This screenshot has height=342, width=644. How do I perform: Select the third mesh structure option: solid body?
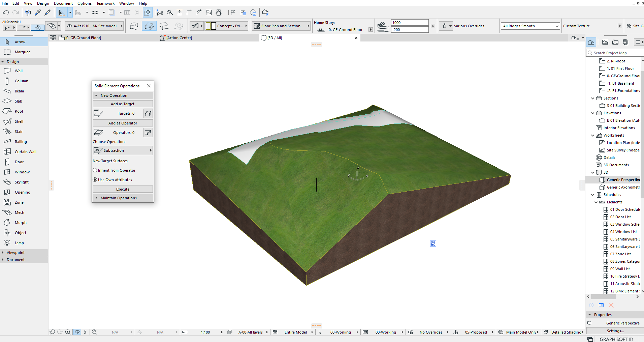(x=164, y=26)
